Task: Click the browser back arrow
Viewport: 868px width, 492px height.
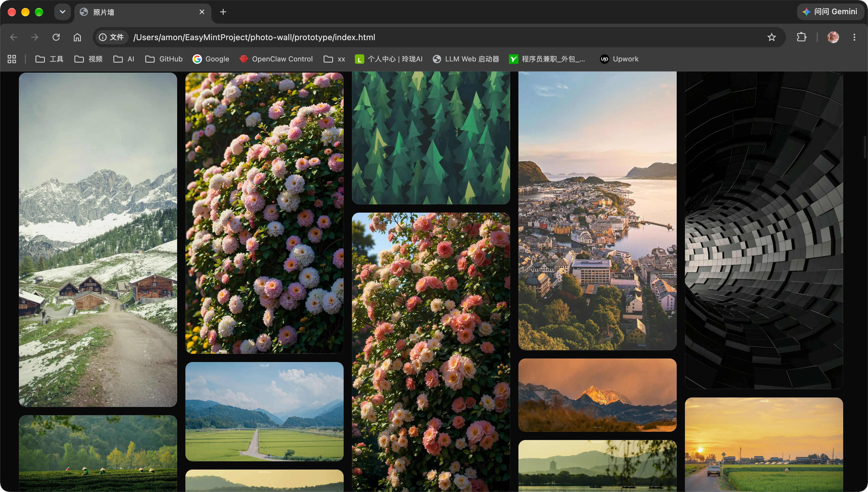Action: point(14,37)
